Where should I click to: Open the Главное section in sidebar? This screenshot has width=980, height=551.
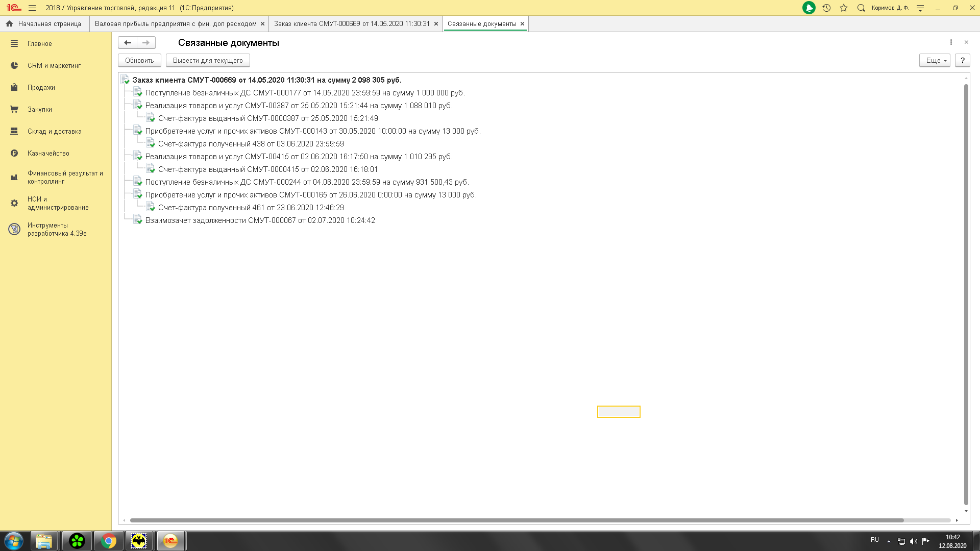point(40,44)
